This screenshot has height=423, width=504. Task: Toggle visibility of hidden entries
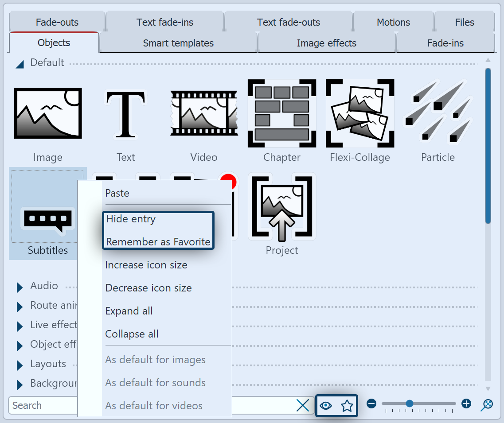coord(326,405)
